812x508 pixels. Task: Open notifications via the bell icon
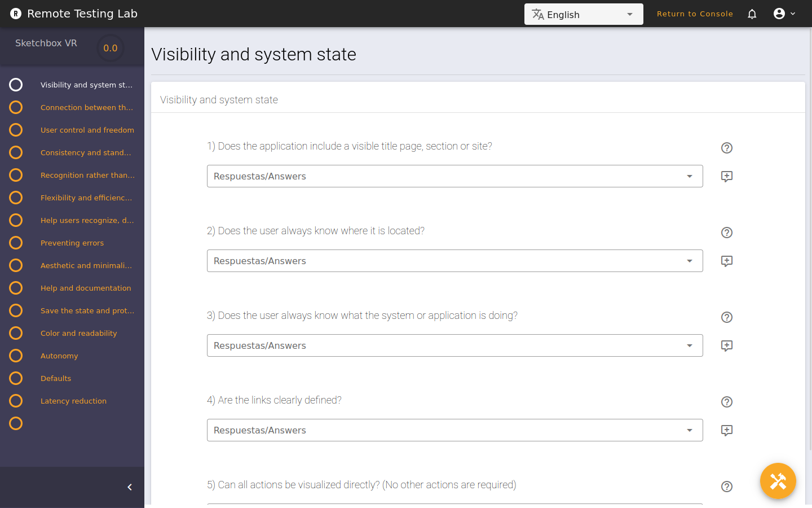tap(752, 14)
